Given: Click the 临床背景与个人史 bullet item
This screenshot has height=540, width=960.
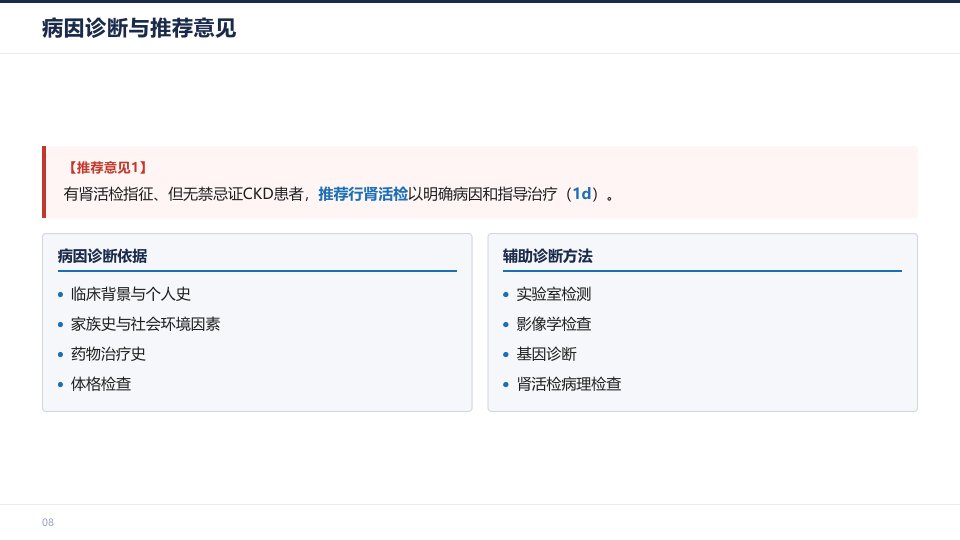Looking at the screenshot, I should (x=130, y=294).
